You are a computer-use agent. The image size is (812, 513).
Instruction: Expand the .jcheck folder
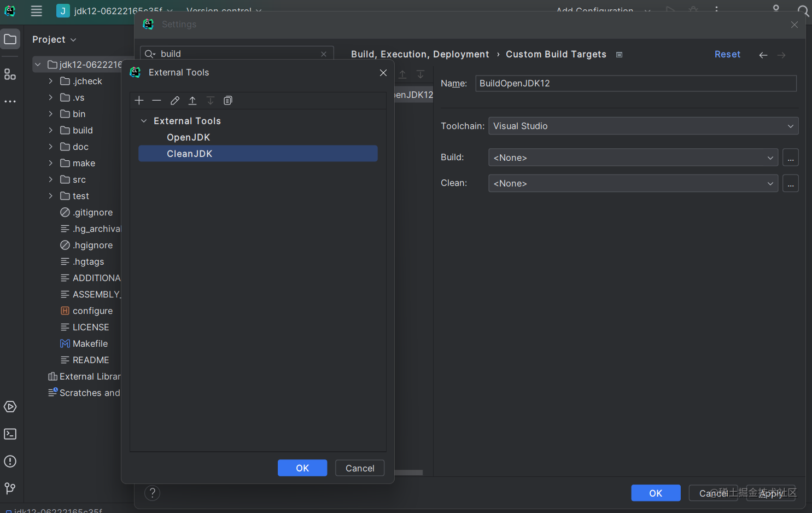(51, 81)
